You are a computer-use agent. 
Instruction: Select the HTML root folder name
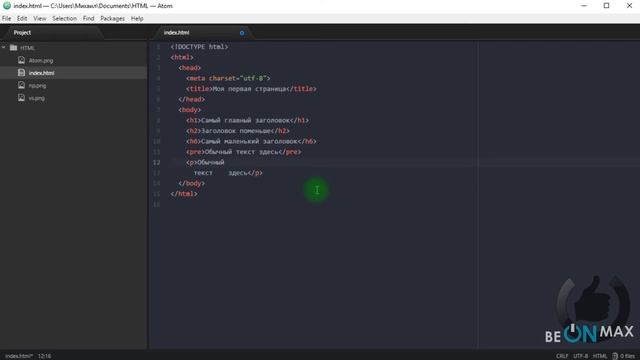(27, 48)
